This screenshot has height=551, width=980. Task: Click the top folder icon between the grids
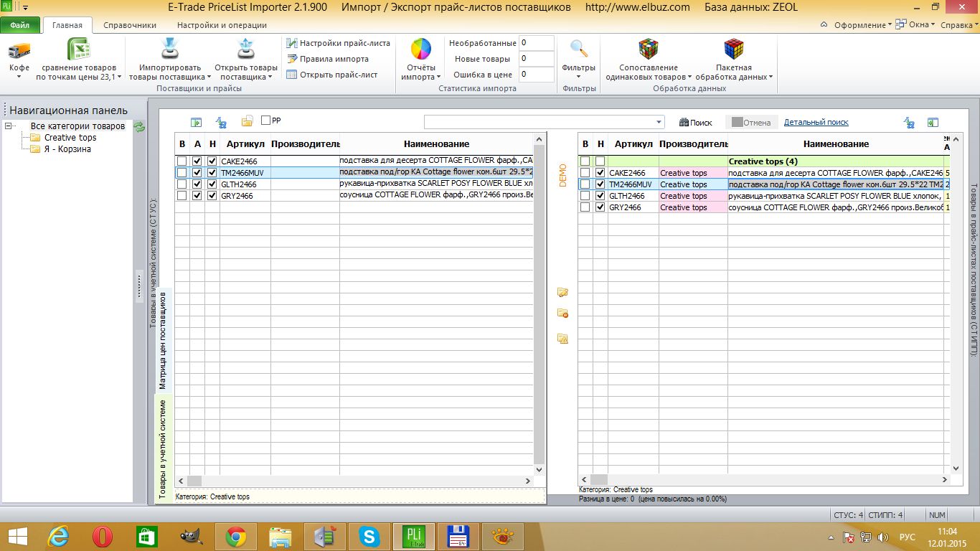pos(562,293)
